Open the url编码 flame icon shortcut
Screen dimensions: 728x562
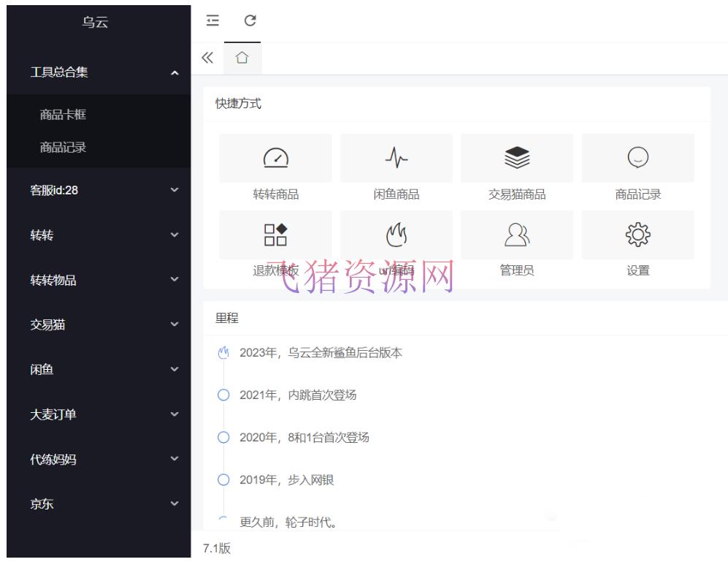click(396, 235)
